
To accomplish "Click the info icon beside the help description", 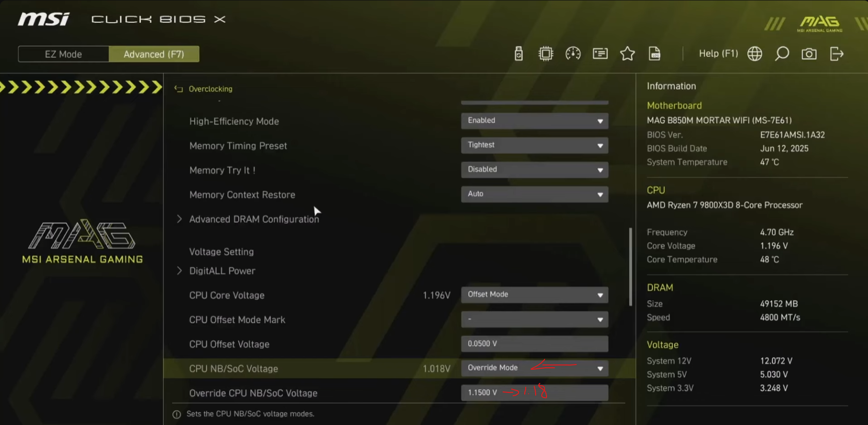I will [177, 414].
